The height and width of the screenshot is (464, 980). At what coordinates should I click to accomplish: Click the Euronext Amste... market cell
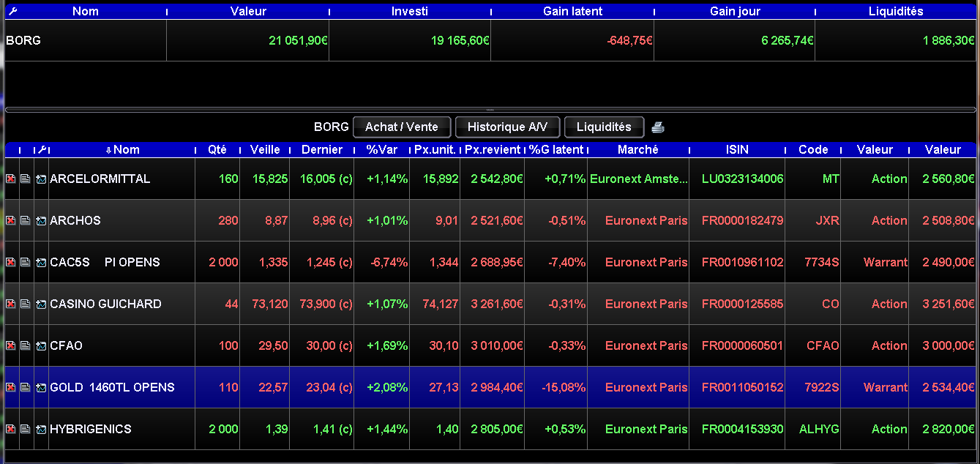pyautogui.click(x=639, y=179)
